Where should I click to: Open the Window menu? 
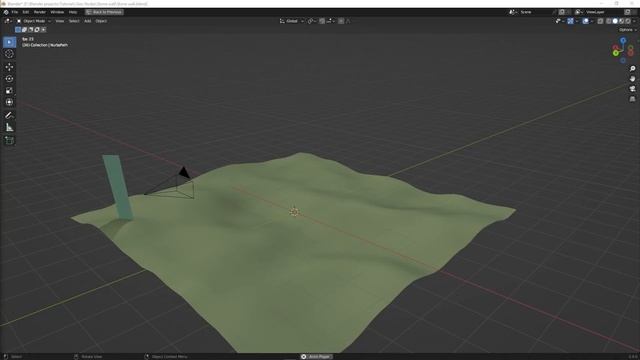click(x=57, y=12)
